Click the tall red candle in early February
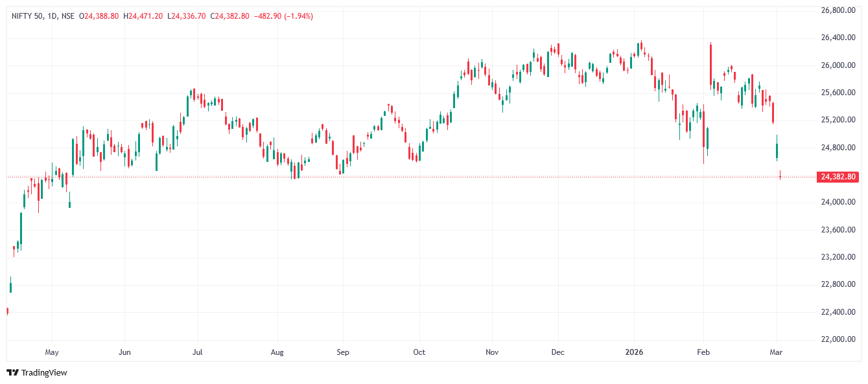868x384 pixels. coord(711,63)
